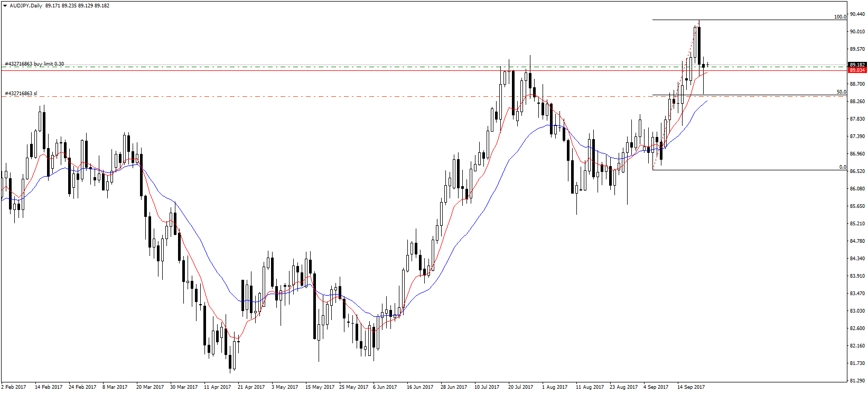Click the 90.440 price axis value
The width and height of the screenshot is (868, 393).
[857, 14]
